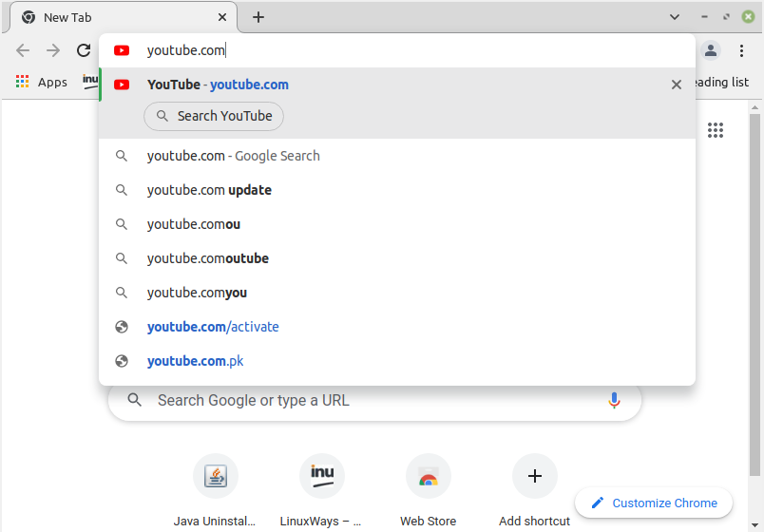This screenshot has width=764, height=532.
Task: Open a new tab with plus button
Action: tap(258, 17)
